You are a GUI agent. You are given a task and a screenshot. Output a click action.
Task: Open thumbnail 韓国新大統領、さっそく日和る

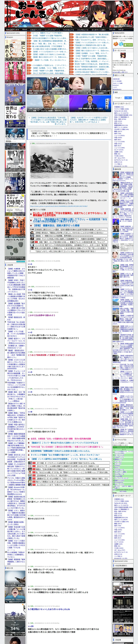coord(90,103)
